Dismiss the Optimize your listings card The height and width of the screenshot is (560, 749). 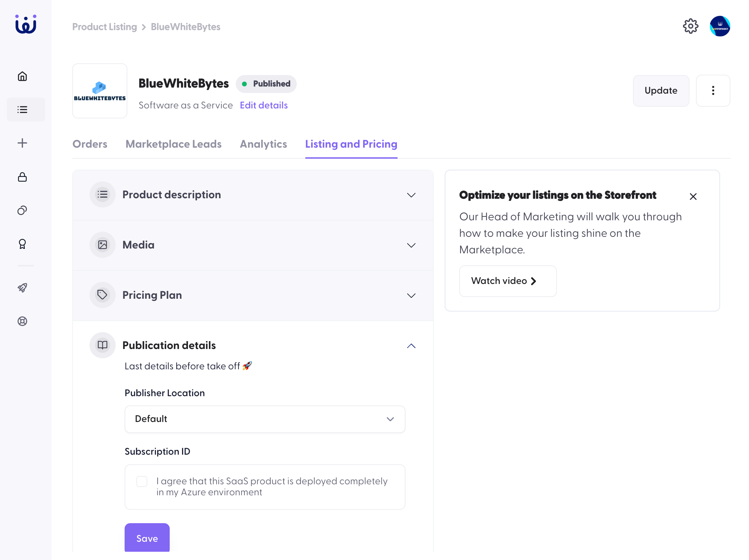(x=693, y=197)
